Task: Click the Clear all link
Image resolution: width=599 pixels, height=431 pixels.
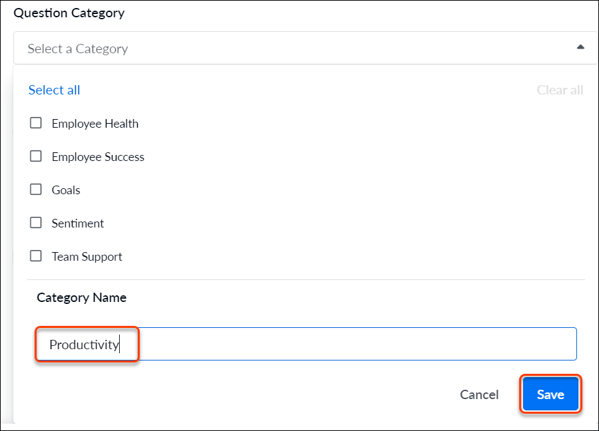Action: pos(560,90)
